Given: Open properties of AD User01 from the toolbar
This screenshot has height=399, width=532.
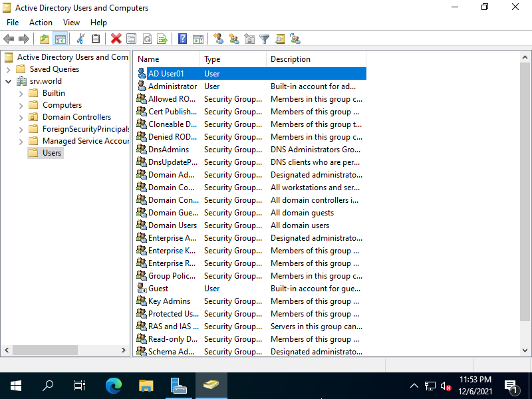Looking at the screenshot, I should 131,39.
